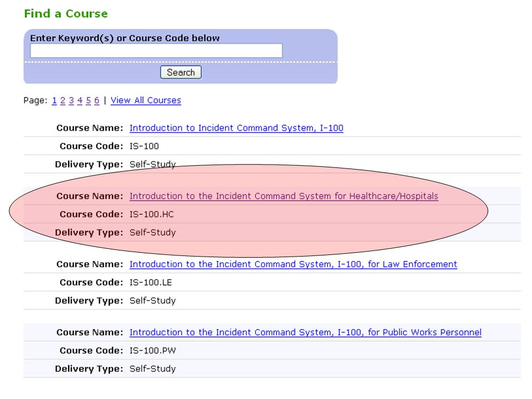Click the Search button
Image resolution: width=532 pixels, height=399 pixels.
point(181,72)
